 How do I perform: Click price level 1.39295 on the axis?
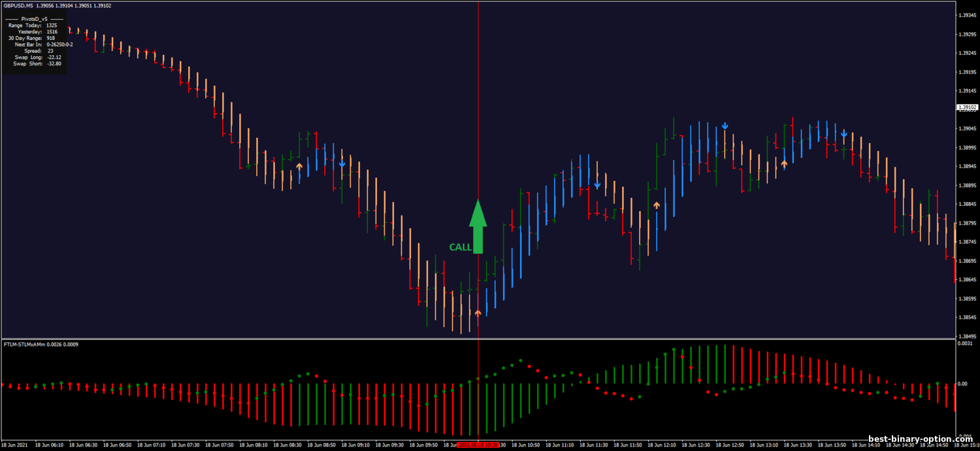[x=967, y=33]
